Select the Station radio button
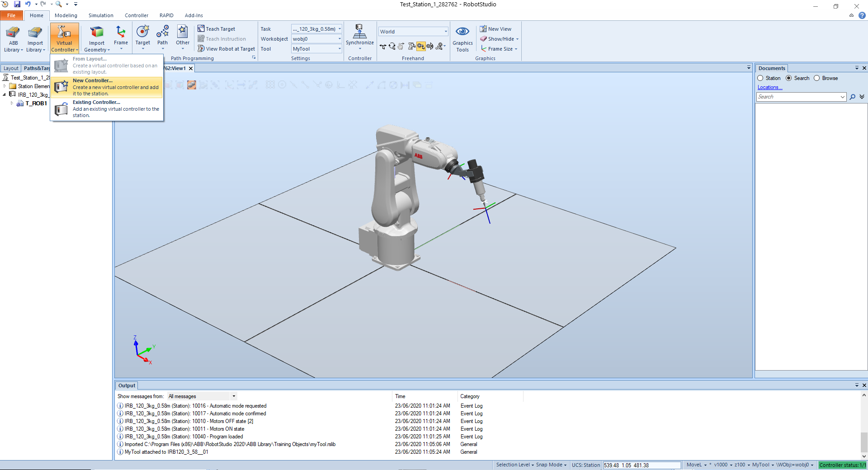Image resolution: width=868 pixels, height=470 pixels. (760, 78)
